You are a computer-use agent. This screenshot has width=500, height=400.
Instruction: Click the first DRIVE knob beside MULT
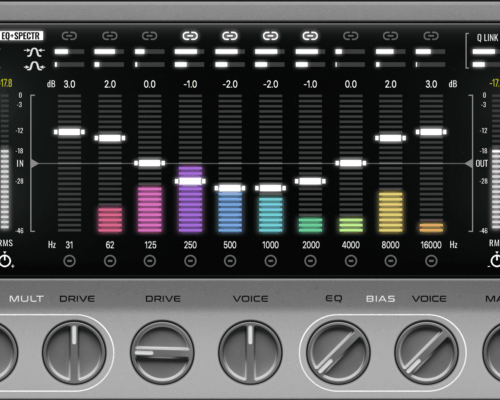tap(74, 353)
